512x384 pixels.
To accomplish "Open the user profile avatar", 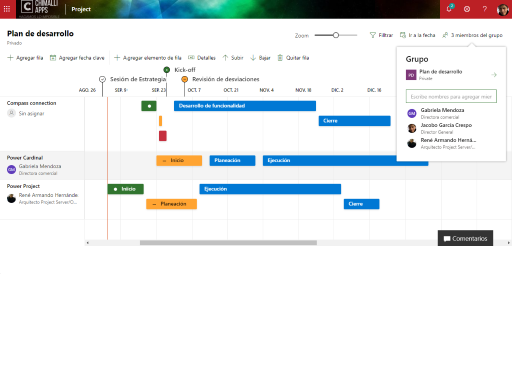I will click(502, 9).
